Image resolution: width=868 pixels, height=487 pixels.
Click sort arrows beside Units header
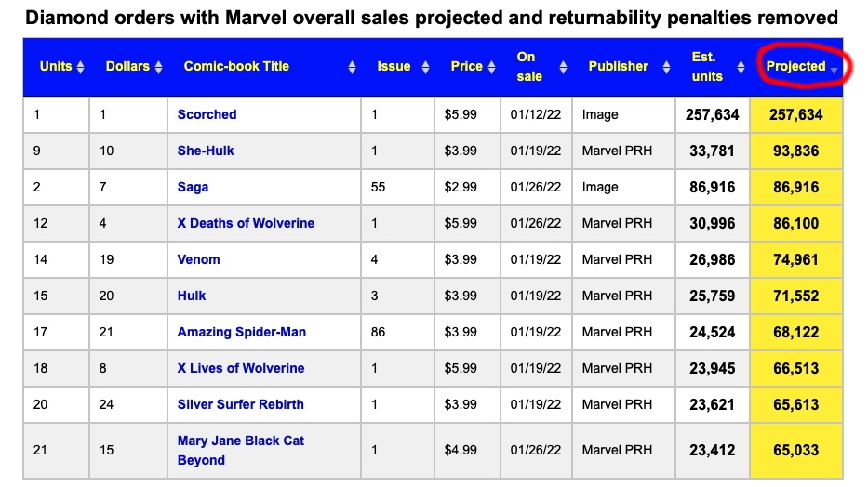(80, 67)
